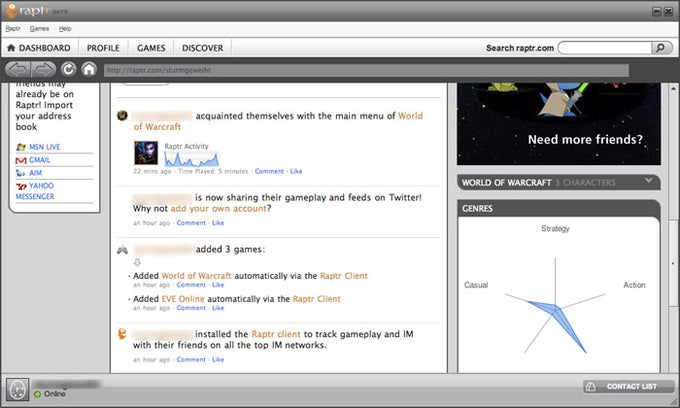The height and width of the screenshot is (408, 680).
Task: Click the URL address bar
Action: [366, 70]
